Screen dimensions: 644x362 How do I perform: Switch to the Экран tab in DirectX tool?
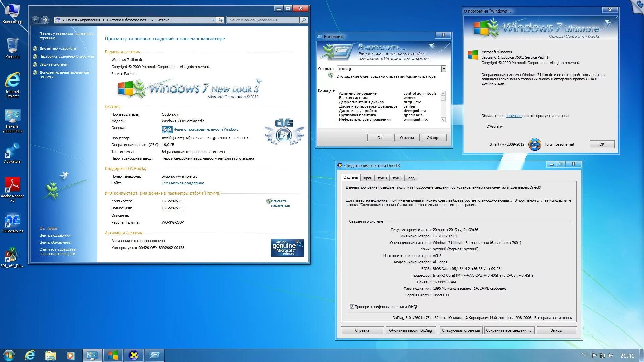point(367,178)
